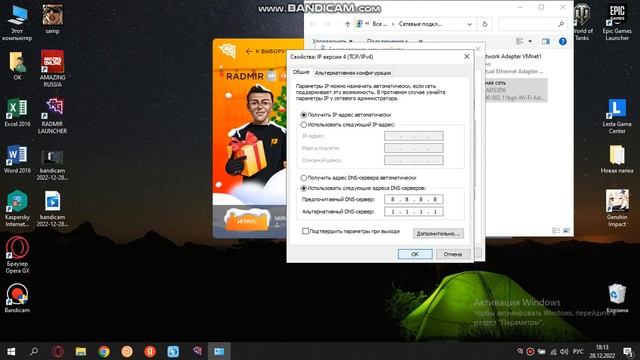Click the preferred DNS server field
640x360 pixels.
click(x=413, y=199)
